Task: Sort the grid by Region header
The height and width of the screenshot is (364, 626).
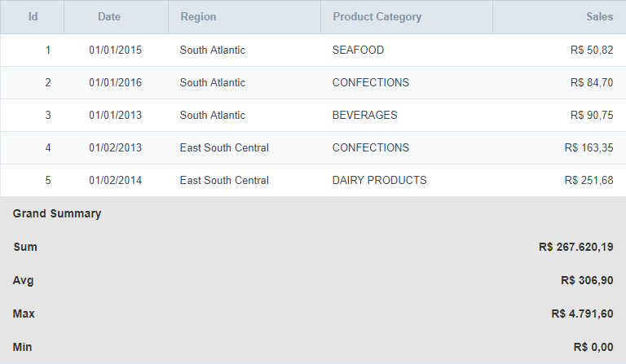Action: [199, 17]
